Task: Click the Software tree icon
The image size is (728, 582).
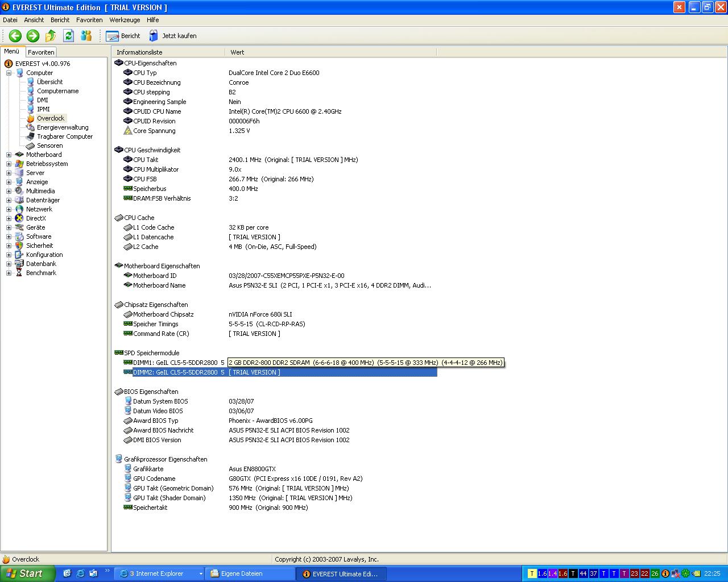Action: pyautogui.click(x=19, y=236)
